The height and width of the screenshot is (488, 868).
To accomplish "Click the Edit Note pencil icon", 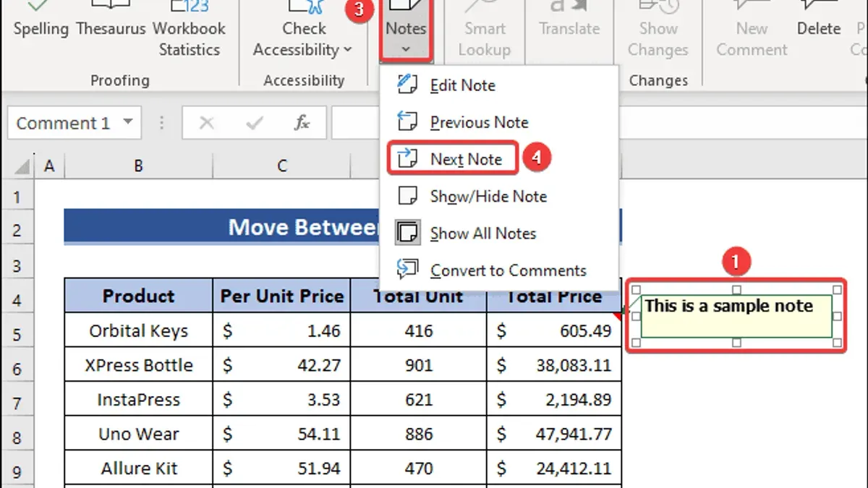I will [407, 84].
